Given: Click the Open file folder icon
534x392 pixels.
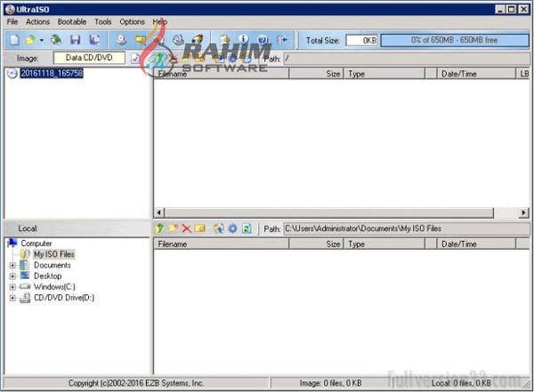Looking at the screenshot, I should click(30, 40).
